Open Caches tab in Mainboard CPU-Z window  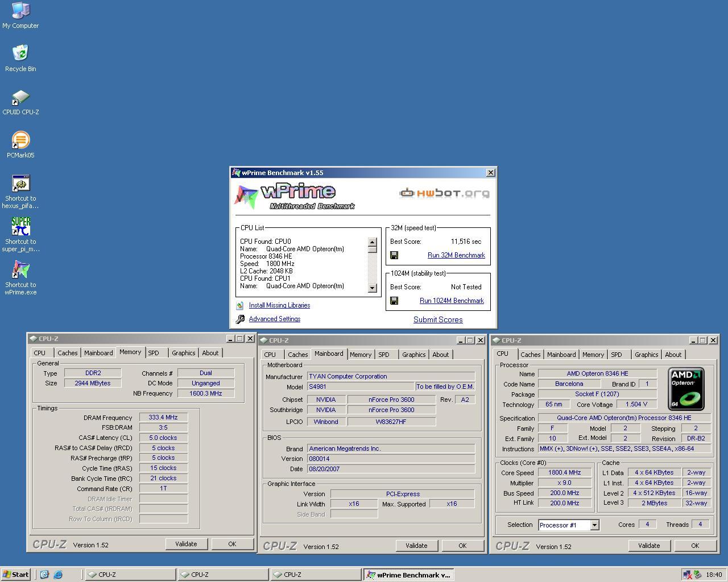click(x=297, y=355)
